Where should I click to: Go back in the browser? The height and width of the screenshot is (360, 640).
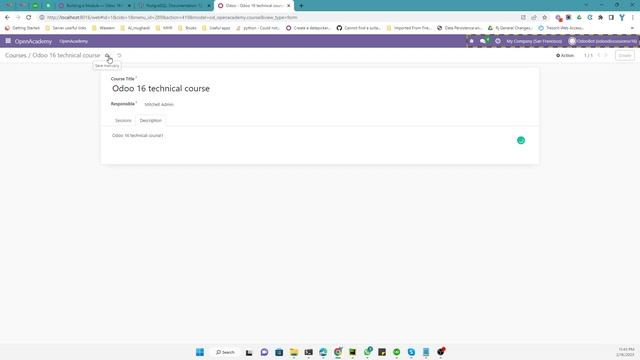[x=7, y=18]
